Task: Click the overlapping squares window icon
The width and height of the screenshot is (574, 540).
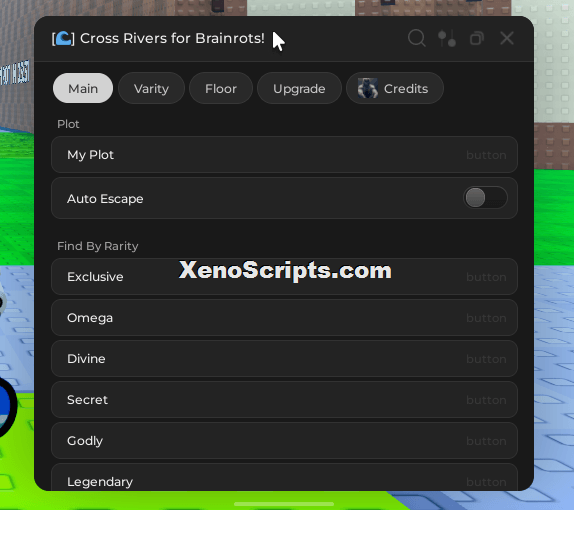Action: click(477, 38)
